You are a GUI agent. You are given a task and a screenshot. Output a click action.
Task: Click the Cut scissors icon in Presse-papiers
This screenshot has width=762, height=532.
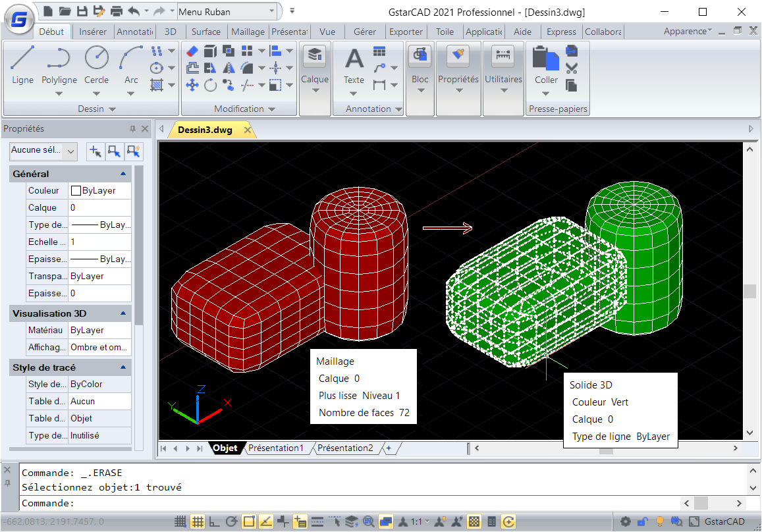[572, 68]
